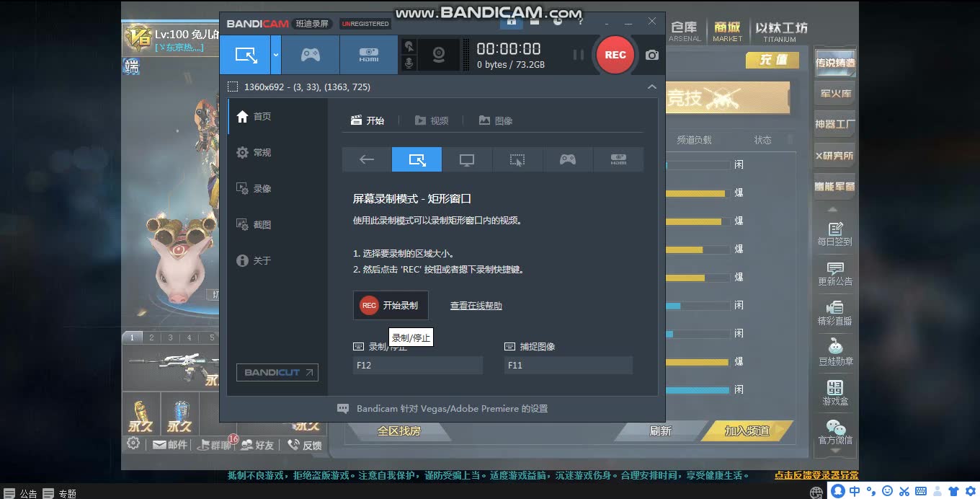The image size is (980, 499).
Task: Collapse the panel with the top-right chevron
Action: [x=651, y=87]
